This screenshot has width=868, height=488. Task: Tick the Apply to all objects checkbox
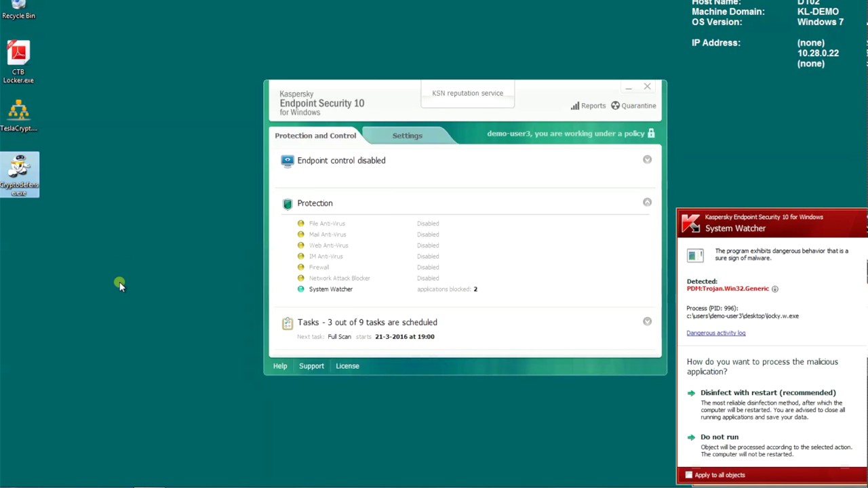coord(689,475)
